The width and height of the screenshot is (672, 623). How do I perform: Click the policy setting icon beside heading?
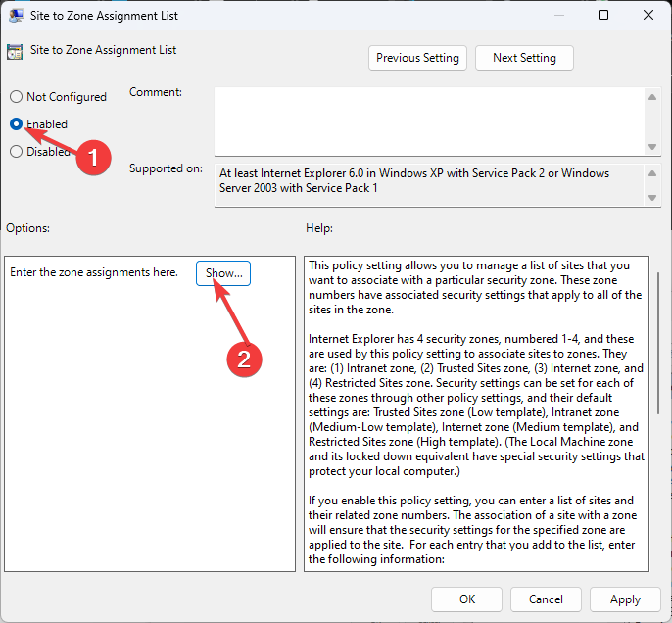pos(15,51)
